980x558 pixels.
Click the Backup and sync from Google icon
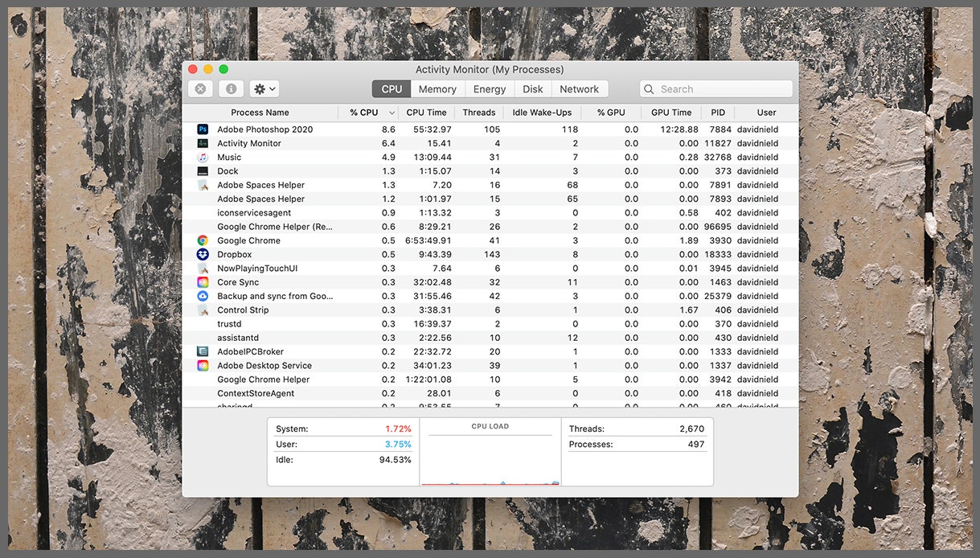[x=203, y=296]
